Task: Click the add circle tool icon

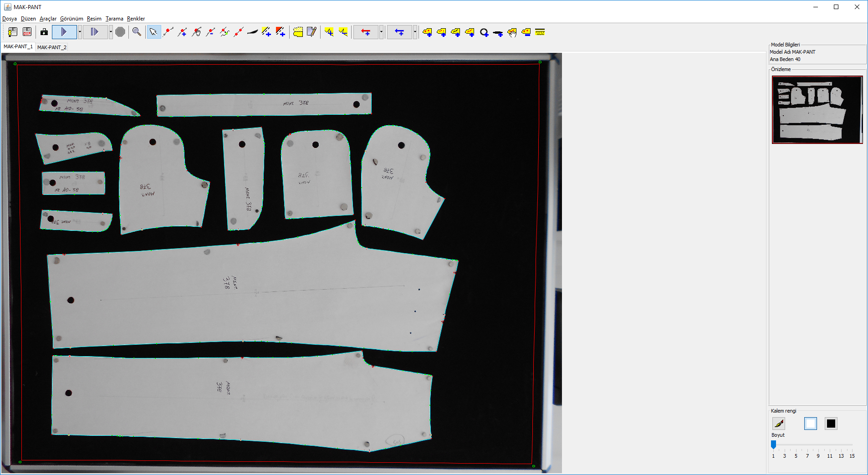Action: (484, 32)
